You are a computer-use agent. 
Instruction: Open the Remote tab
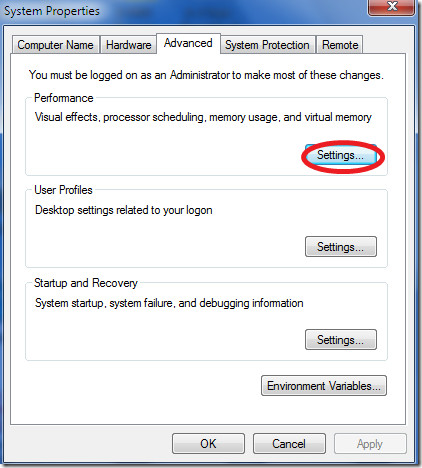coord(340,45)
